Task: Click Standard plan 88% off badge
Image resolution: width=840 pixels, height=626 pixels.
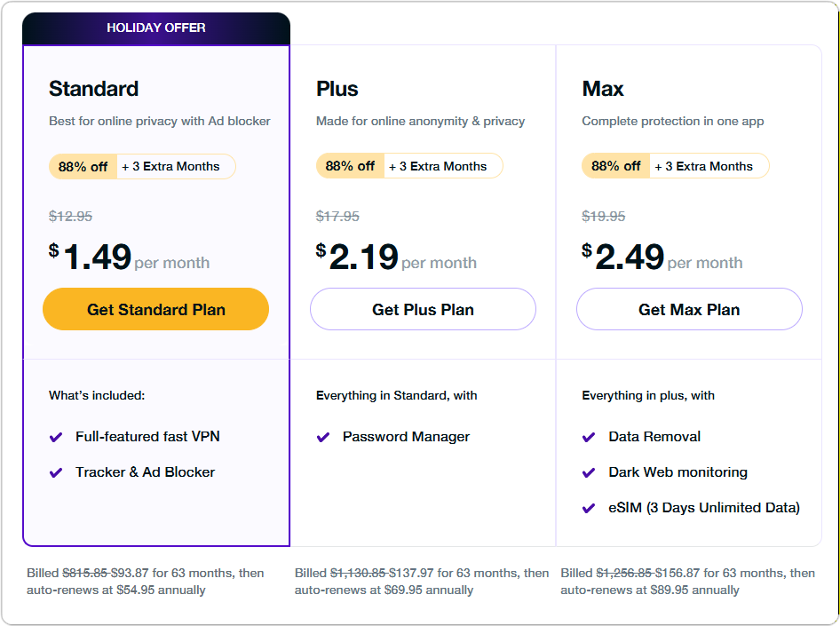Action: pos(83,166)
